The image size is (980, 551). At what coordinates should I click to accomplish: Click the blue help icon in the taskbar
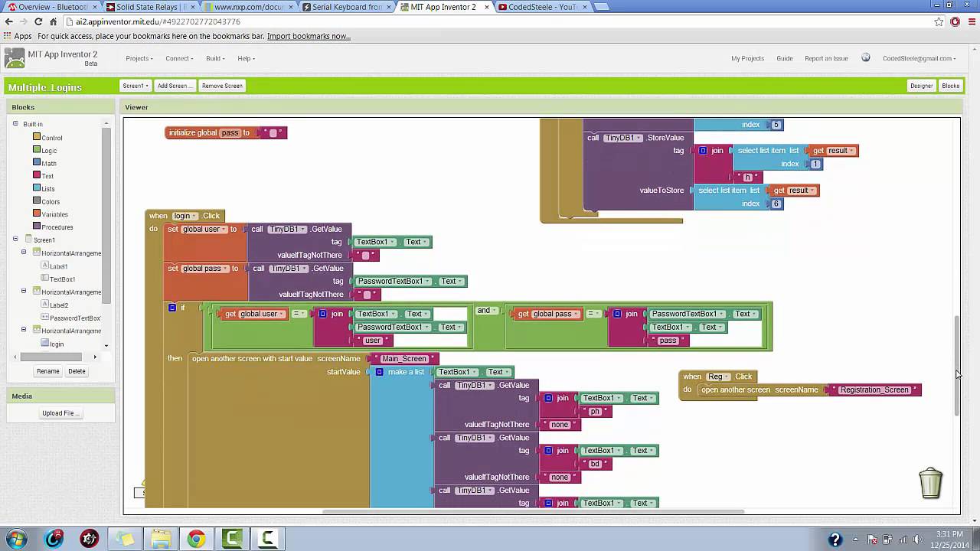[x=835, y=540]
